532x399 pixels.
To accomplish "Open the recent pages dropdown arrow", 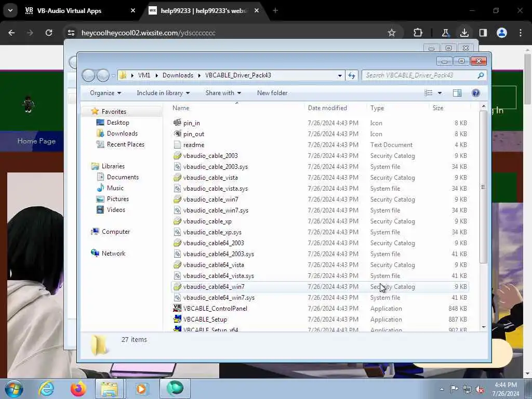I will click(x=113, y=76).
